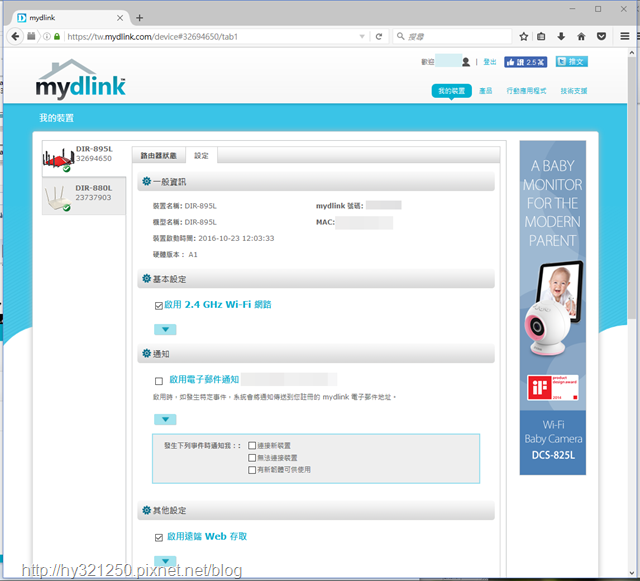Open the downloads arrow icon
Viewport: 640px width, 581px height.
point(561,37)
